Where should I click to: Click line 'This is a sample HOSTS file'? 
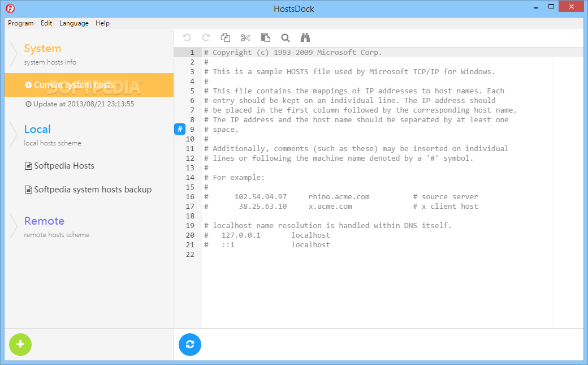(349, 72)
